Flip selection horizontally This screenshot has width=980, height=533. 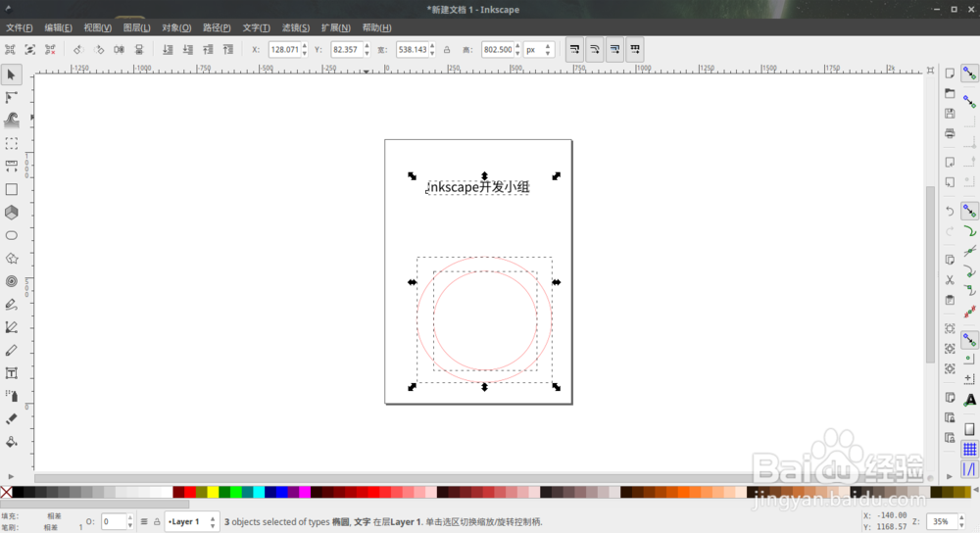point(119,49)
